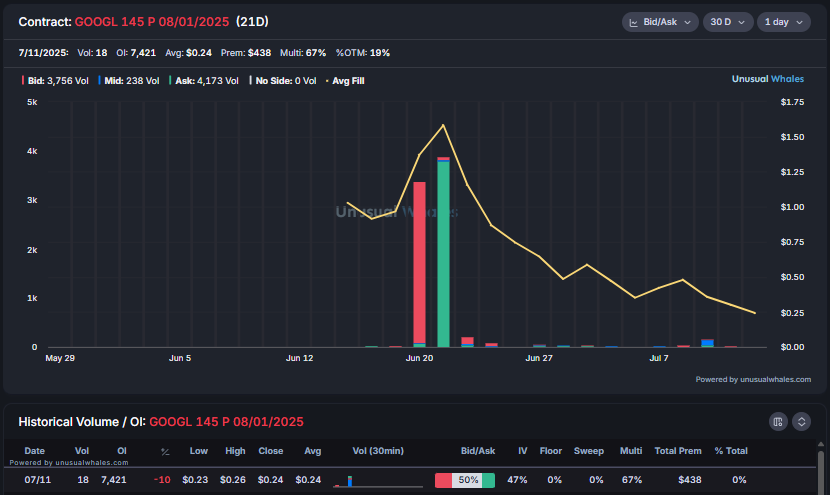Click the Unusual Whales logo link
Viewport: 830px width, 495px height.
coord(768,79)
